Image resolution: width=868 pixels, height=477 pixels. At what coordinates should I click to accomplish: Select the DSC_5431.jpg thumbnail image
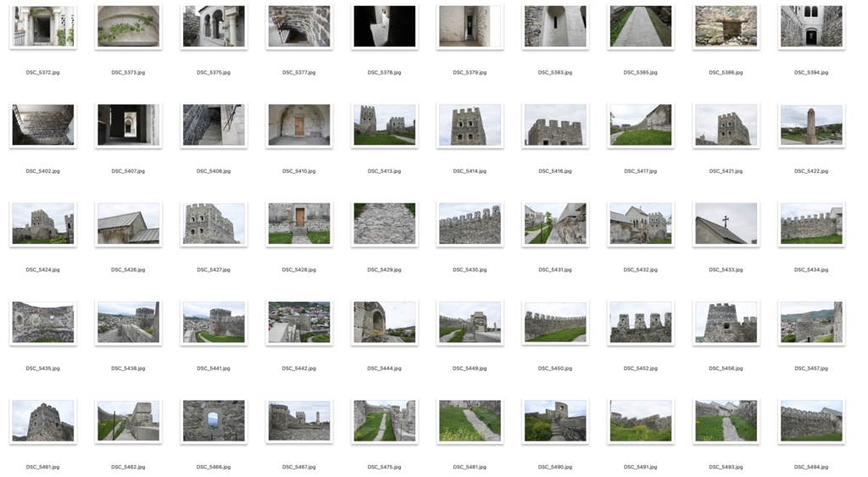click(555, 224)
